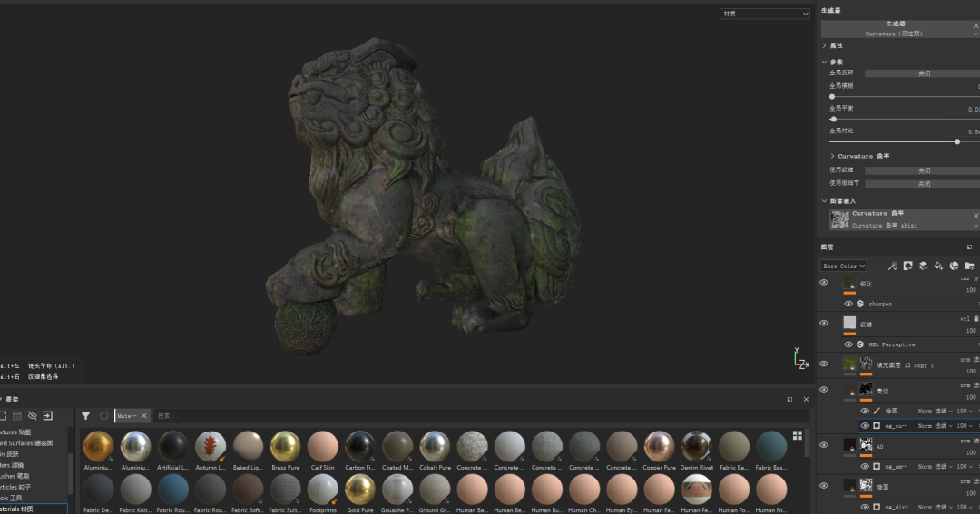980x514 pixels.
Task: Toggle the shelf hidden-folders eye-slash icon
Action: click(x=33, y=416)
